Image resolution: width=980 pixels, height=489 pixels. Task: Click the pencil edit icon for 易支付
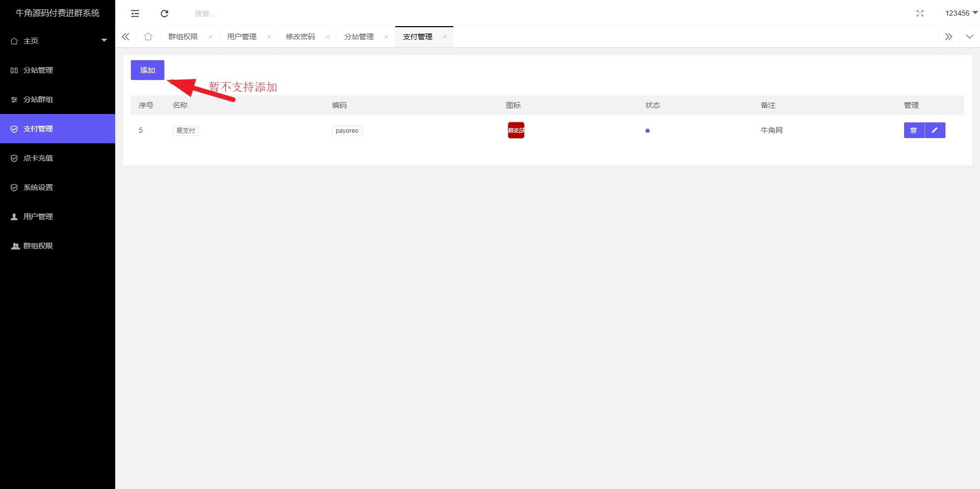[x=935, y=130]
